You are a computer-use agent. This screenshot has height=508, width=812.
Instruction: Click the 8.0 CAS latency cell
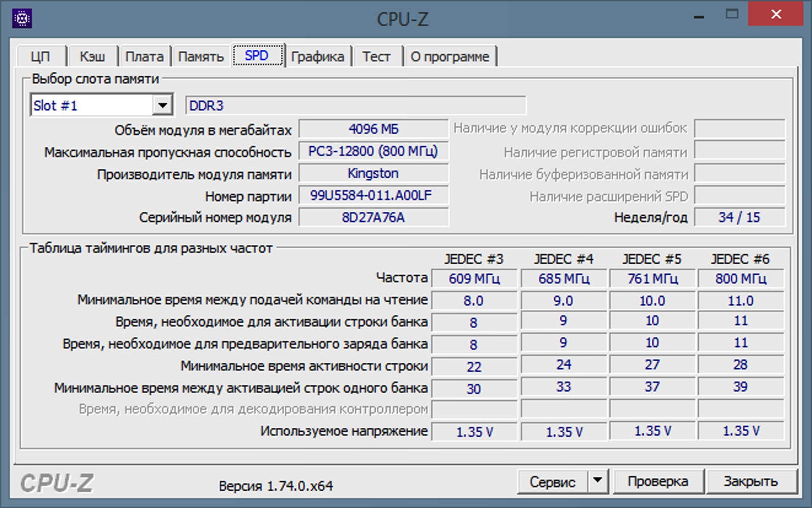pos(474,301)
